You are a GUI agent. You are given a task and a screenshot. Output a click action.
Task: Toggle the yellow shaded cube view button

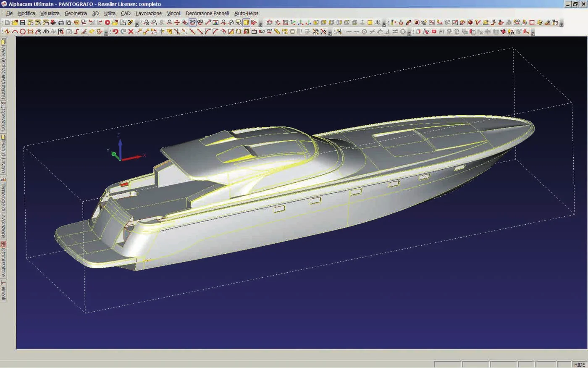pyautogui.click(x=246, y=22)
